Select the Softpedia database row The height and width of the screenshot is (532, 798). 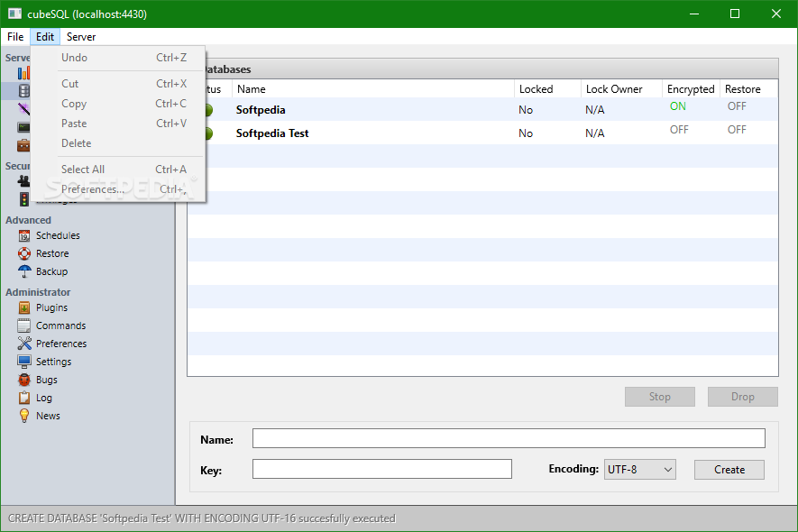482,109
